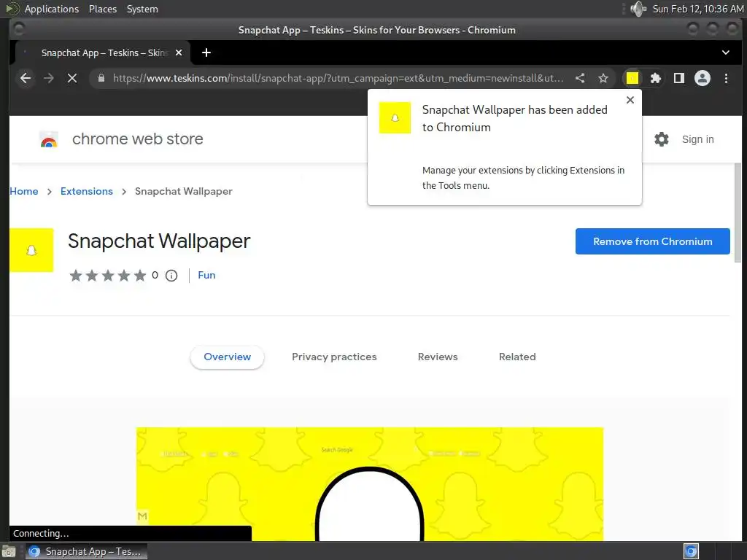The image size is (747, 560).
Task: Close the extension added notification
Action: 630,100
